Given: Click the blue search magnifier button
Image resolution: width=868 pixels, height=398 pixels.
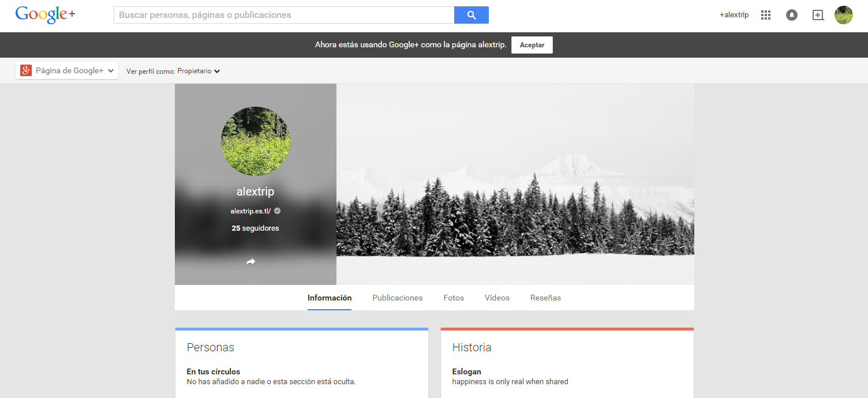Looking at the screenshot, I should coord(472,15).
